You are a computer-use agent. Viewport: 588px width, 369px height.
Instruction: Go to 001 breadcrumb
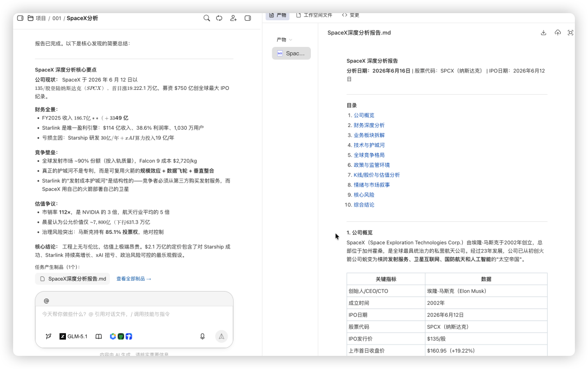point(57,18)
